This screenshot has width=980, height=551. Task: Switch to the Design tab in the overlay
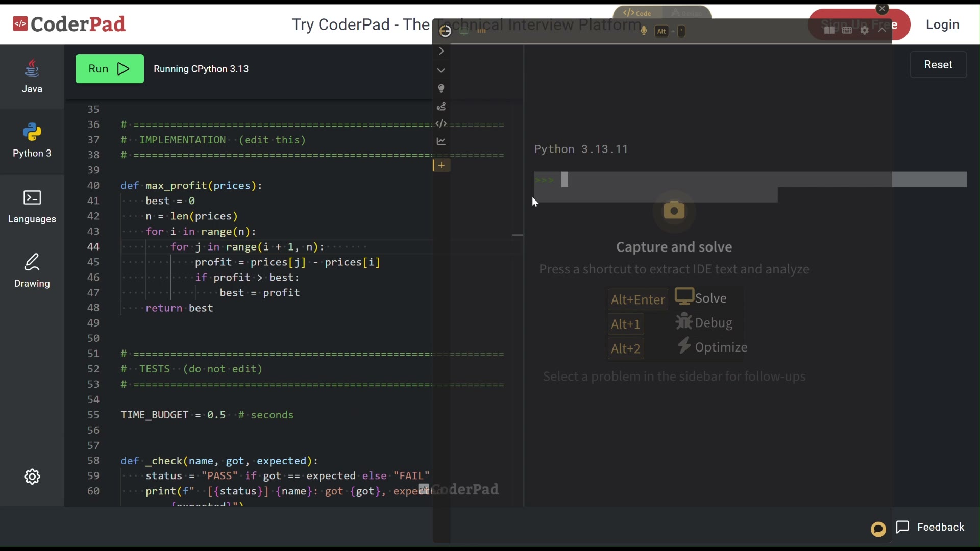coord(687,13)
